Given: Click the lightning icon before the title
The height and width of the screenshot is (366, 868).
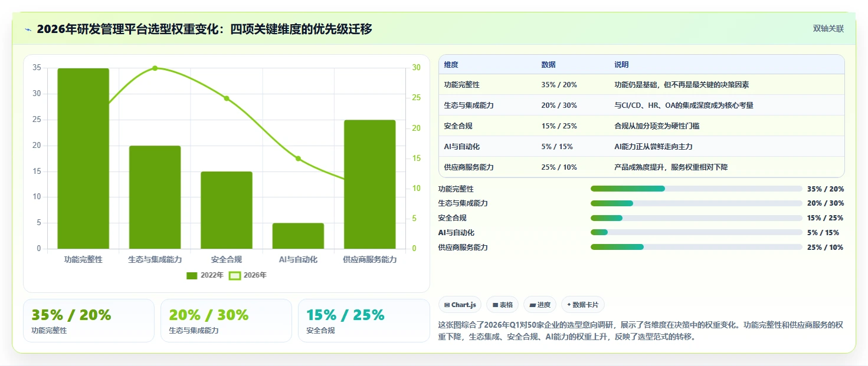Looking at the screenshot, I should [28, 29].
